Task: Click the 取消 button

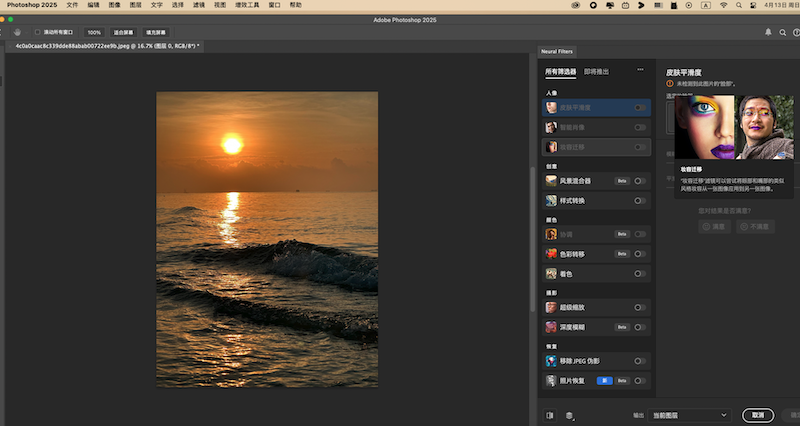Action: click(x=758, y=415)
